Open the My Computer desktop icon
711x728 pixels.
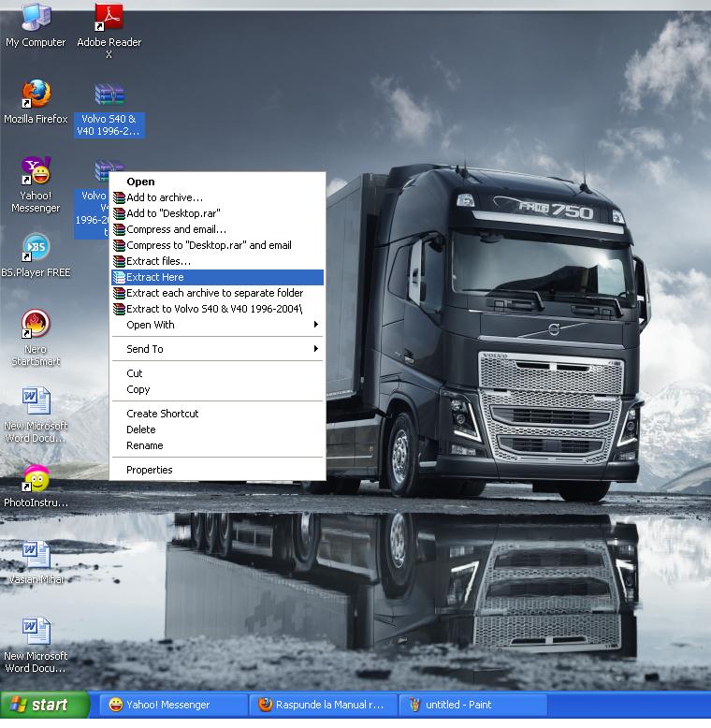pyautogui.click(x=36, y=25)
